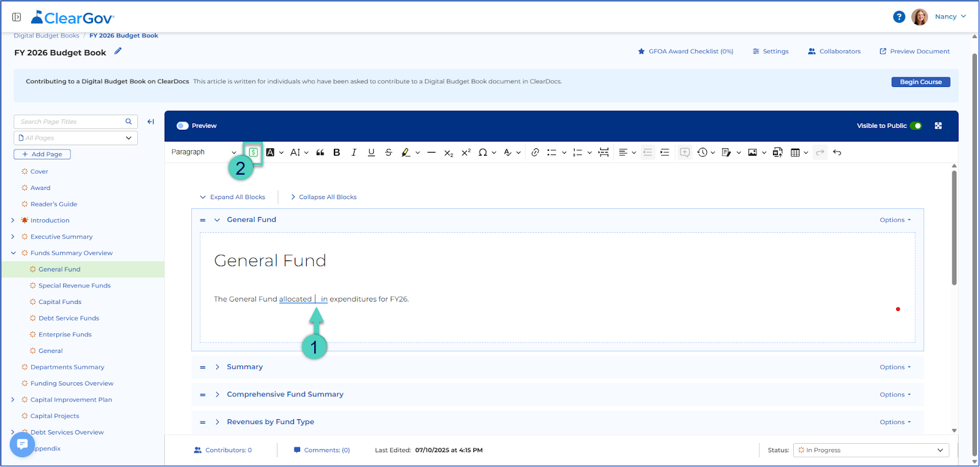Click the Begin Course button
980x467 pixels.
(921, 82)
